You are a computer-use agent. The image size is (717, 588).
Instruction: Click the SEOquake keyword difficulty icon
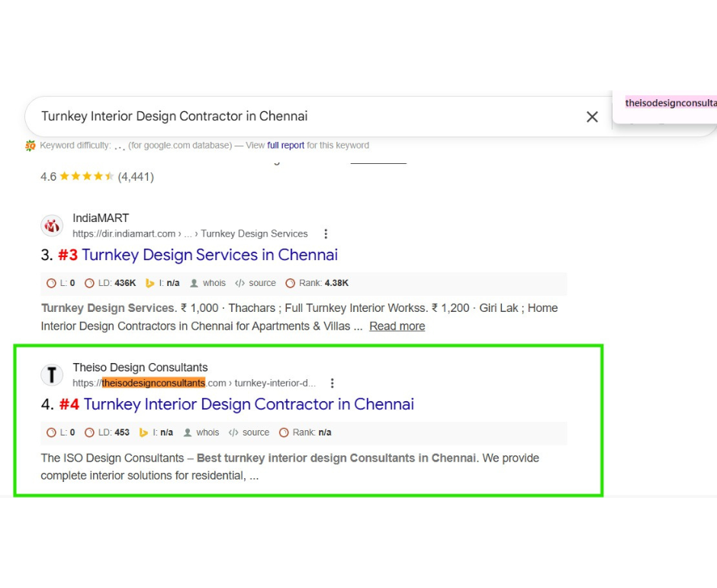click(31, 146)
